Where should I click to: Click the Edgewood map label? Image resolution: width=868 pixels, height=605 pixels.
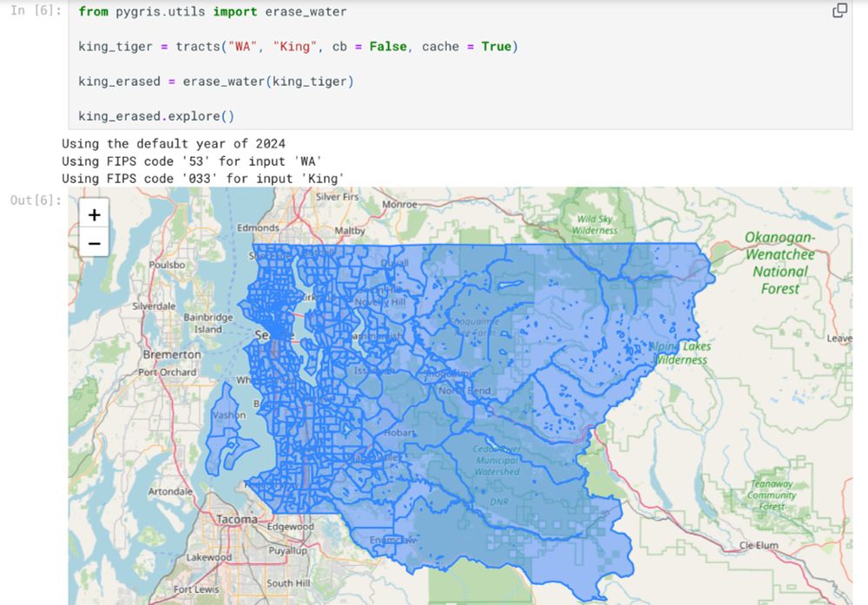point(291,526)
